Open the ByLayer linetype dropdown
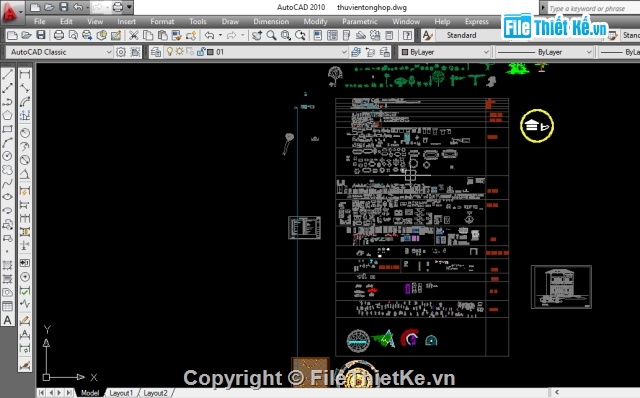Viewport: 640px width, 398px height. click(589, 52)
